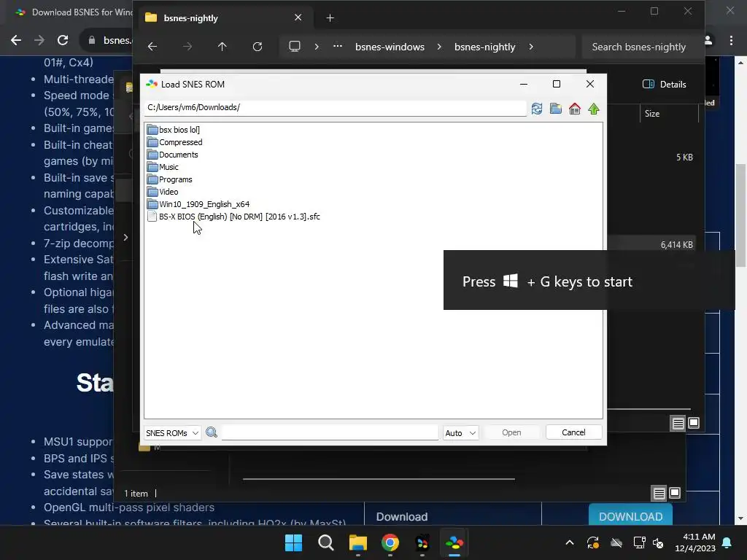Toggle the Details pane in Explorer
This screenshot has width=747, height=560.
click(x=664, y=85)
